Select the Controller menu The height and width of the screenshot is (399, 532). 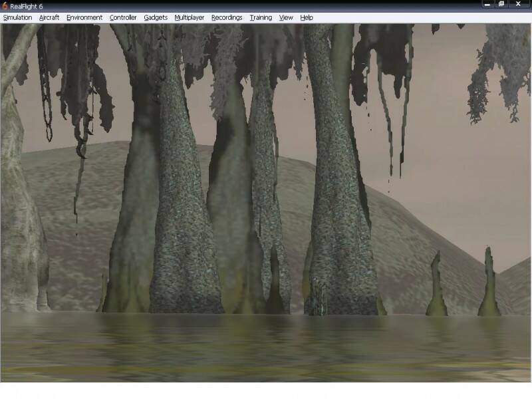click(x=123, y=17)
